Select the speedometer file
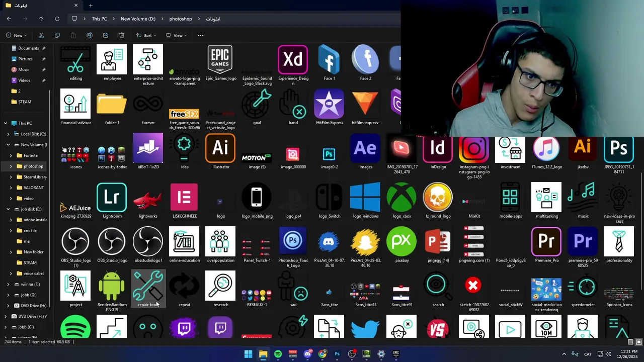Screen dimensions: 644x362 (x=583, y=289)
